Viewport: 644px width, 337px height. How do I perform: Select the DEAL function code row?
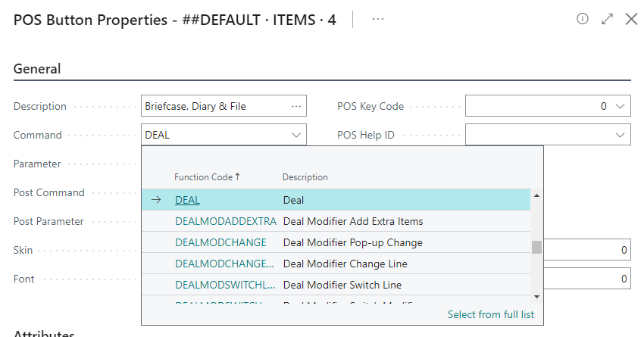click(x=187, y=200)
